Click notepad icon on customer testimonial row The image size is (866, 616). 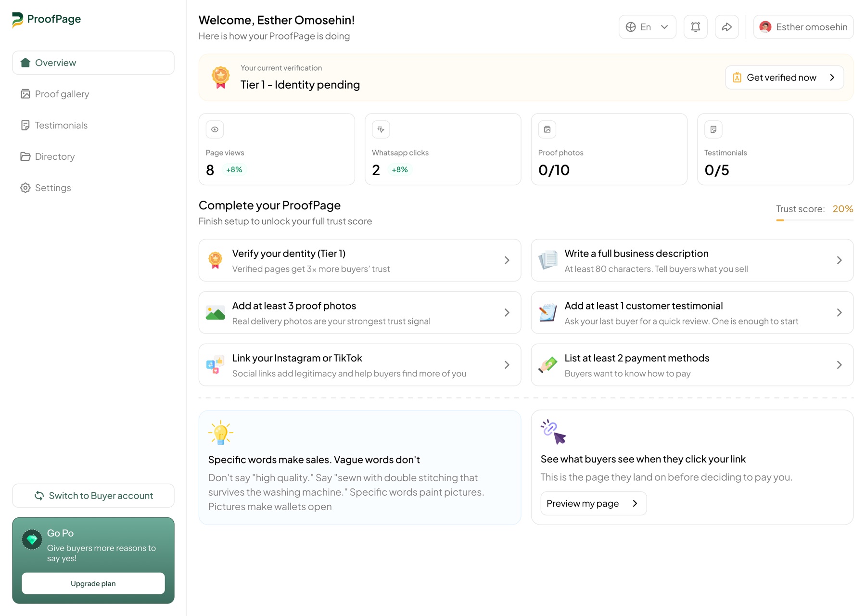[x=548, y=313]
